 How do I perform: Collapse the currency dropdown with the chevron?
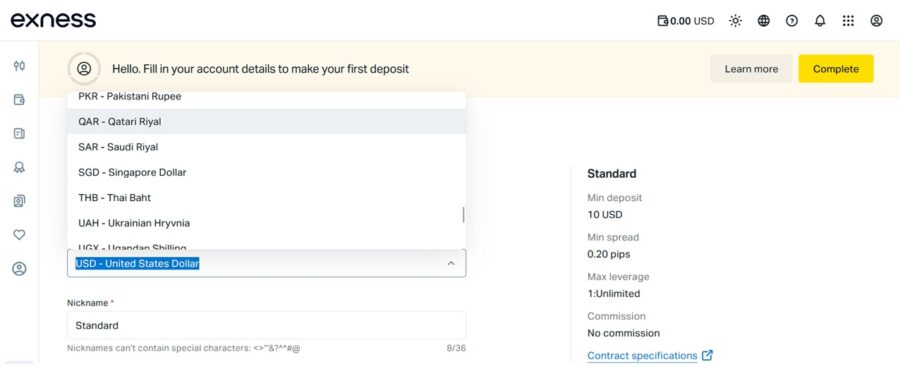pos(451,263)
